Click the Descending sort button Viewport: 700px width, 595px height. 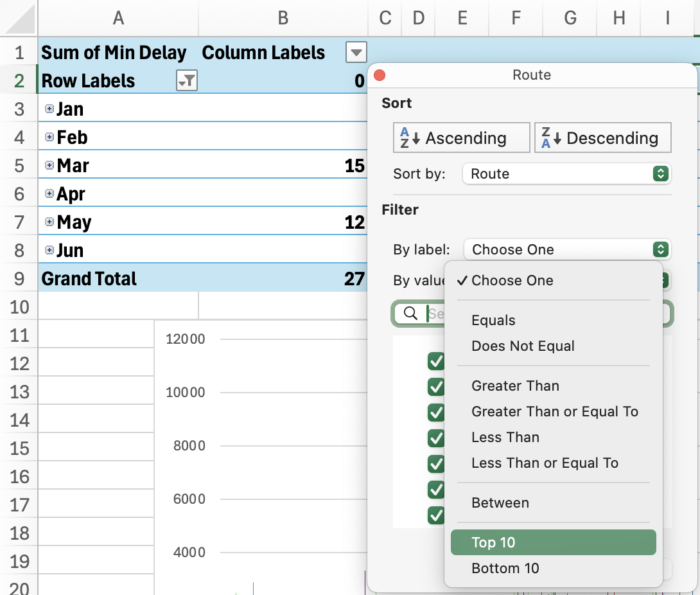(602, 137)
